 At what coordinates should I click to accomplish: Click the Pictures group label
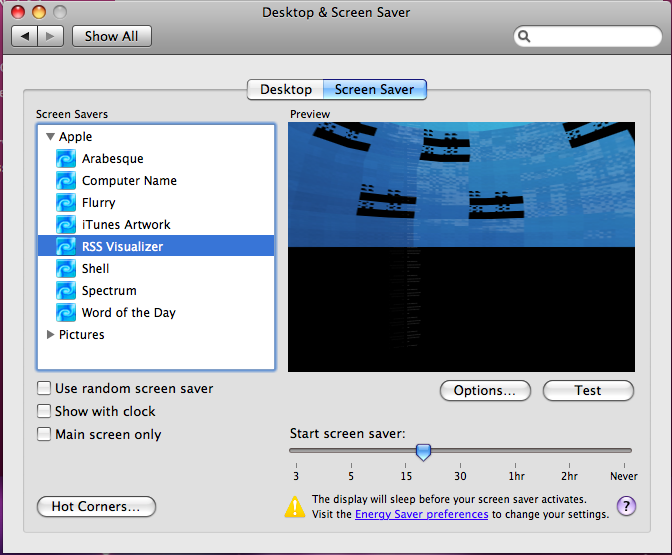81,334
